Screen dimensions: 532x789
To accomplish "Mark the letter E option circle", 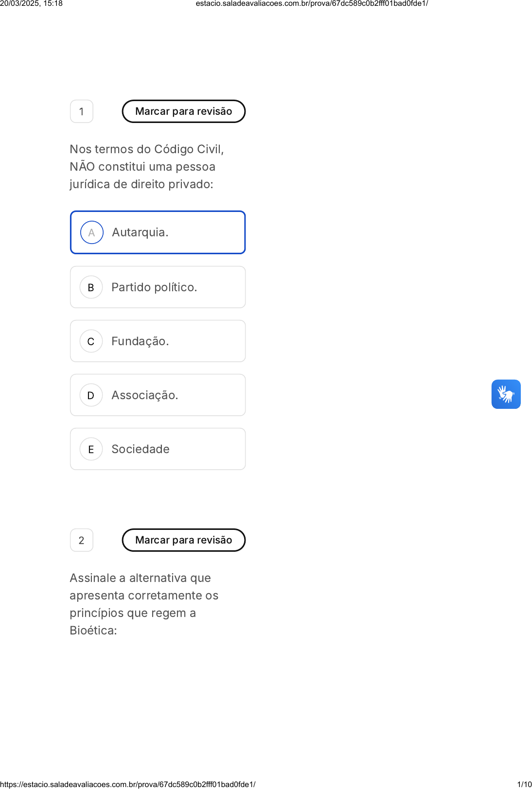I will 91,449.
